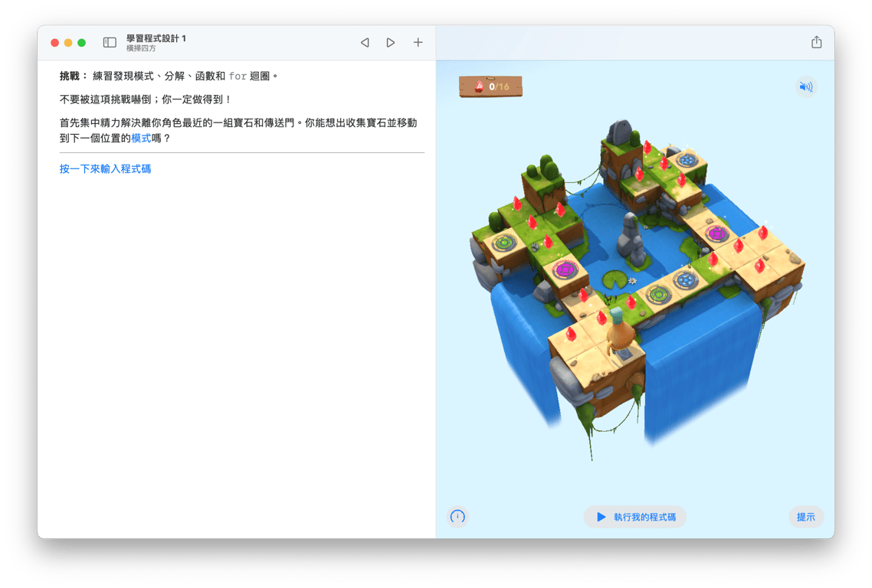Viewport: 872px width, 588px height.
Task: Go to the next page arrow
Action: tap(390, 43)
